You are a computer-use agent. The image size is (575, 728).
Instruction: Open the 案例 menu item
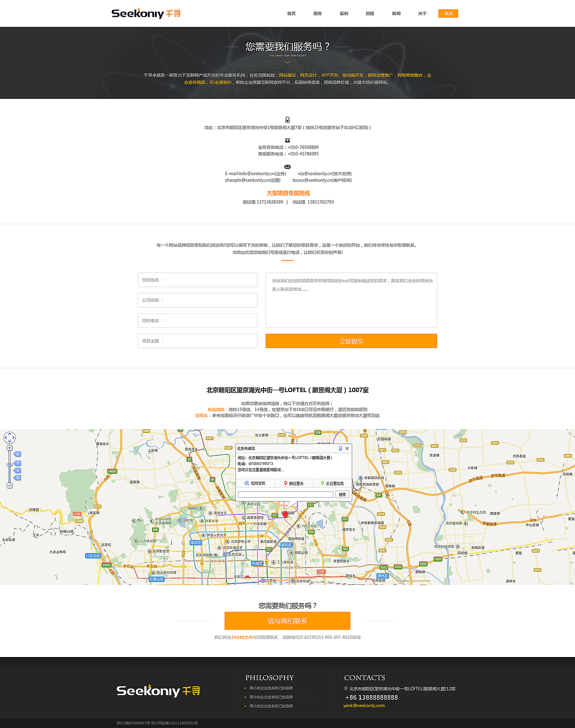click(x=344, y=13)
